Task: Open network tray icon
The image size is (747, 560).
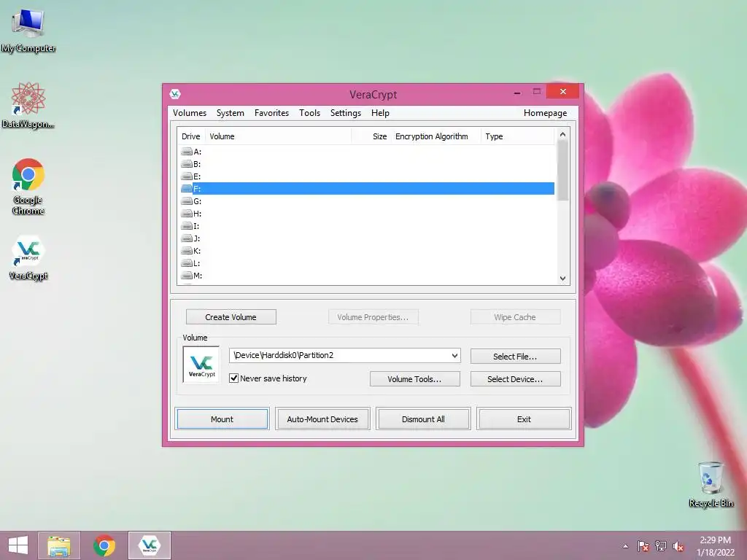Action: tap(661, 546)
